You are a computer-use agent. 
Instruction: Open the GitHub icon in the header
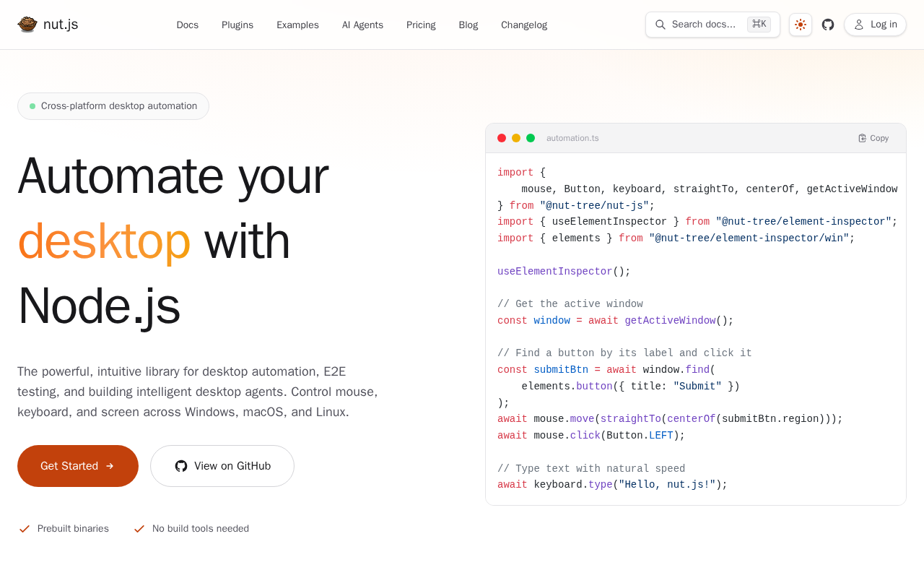[x=828, y=25]
